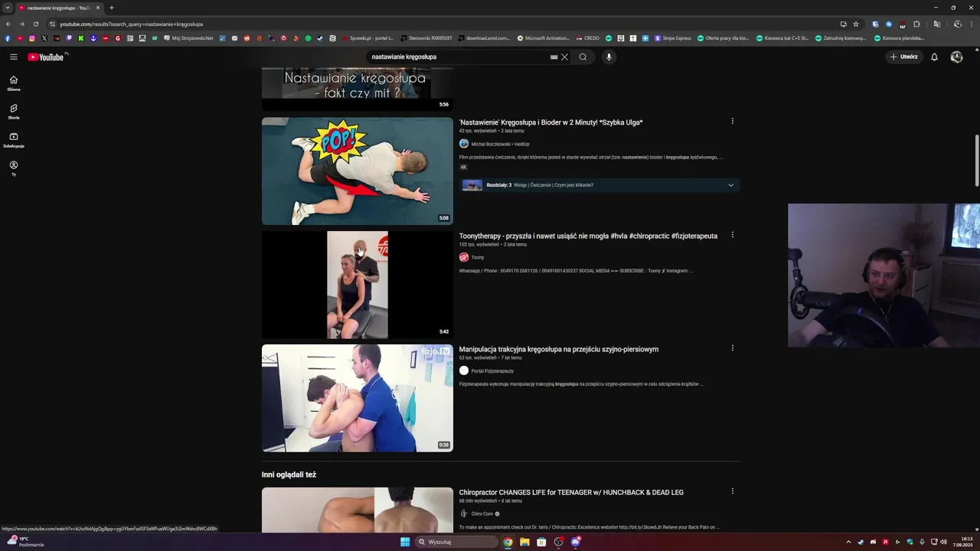Open title "'Nastawienie' Kręgosłupa i Bioder w 2 Minuty!"
The width and height of the screenshot is (980, 551).
click(x=550, y=122)
